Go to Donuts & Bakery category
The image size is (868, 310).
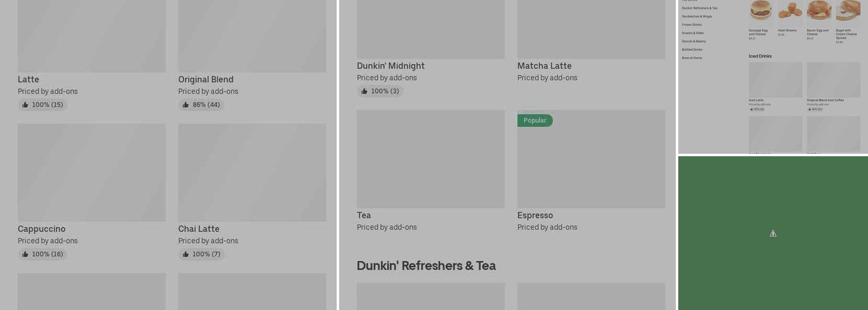point(694,41)
